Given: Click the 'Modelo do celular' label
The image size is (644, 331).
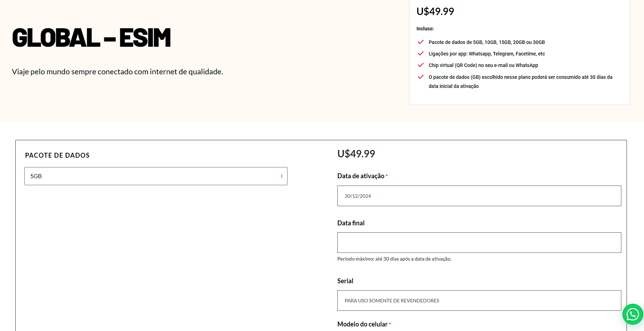Looking at the screenshot, I should coord(362,324).
